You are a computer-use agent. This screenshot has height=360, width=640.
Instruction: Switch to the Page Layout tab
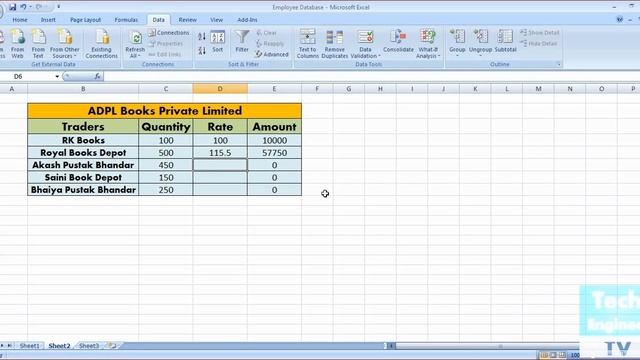pyautogui.click(x=85, y=20)
